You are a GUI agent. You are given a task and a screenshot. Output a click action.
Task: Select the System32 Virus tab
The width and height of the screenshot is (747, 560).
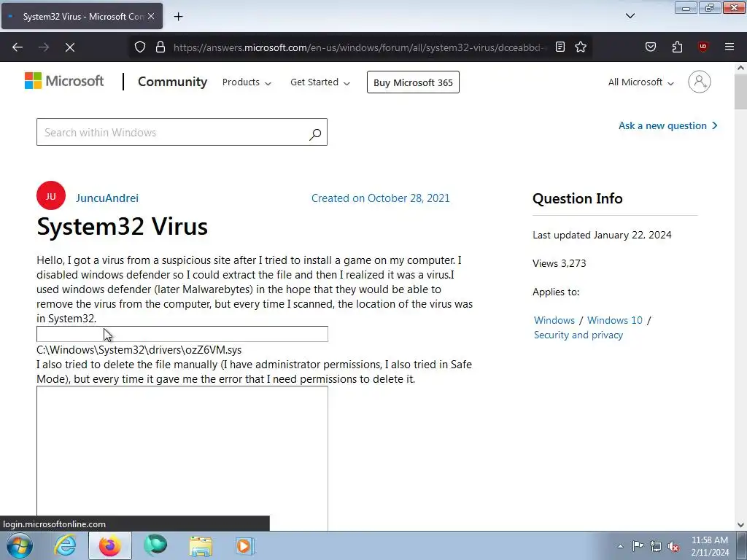(x=82, y=16)
